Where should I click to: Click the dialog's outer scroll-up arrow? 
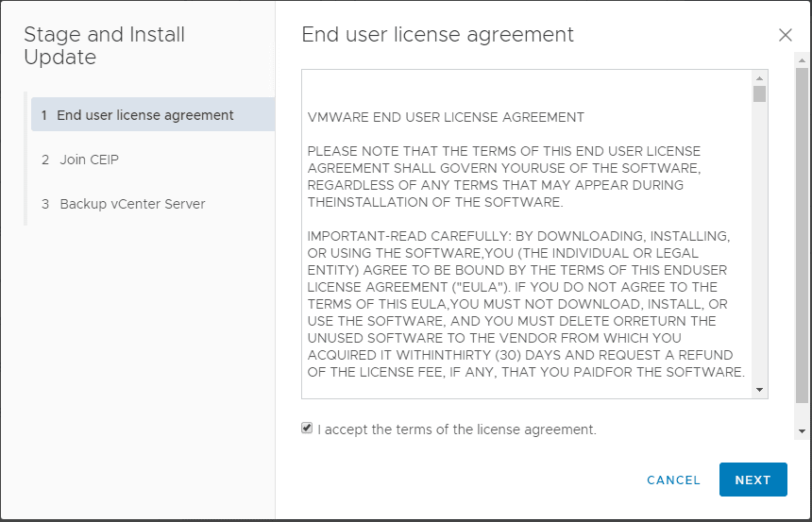(x=802, y=59)
